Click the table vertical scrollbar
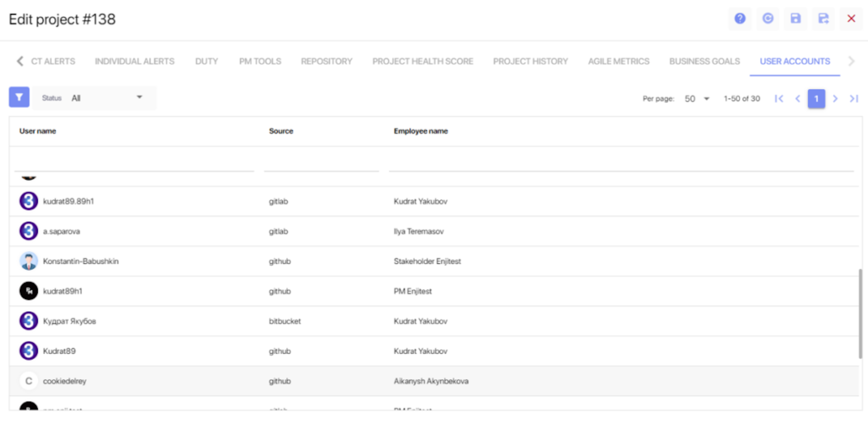This screenshot has height=431, width=868. 860,313
